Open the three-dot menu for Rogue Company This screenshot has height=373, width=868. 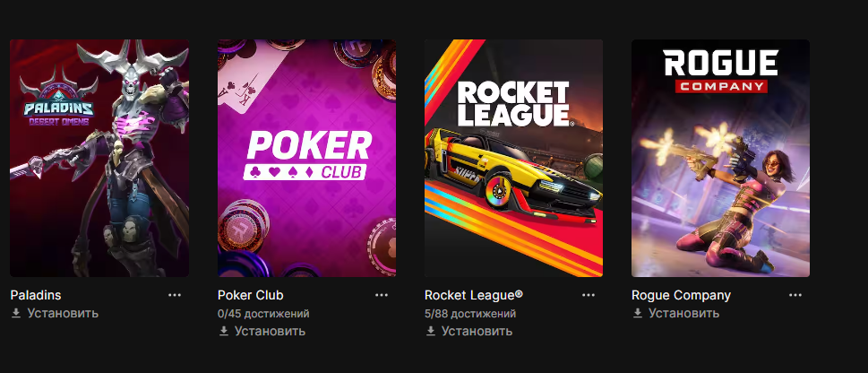pos(795,295)
